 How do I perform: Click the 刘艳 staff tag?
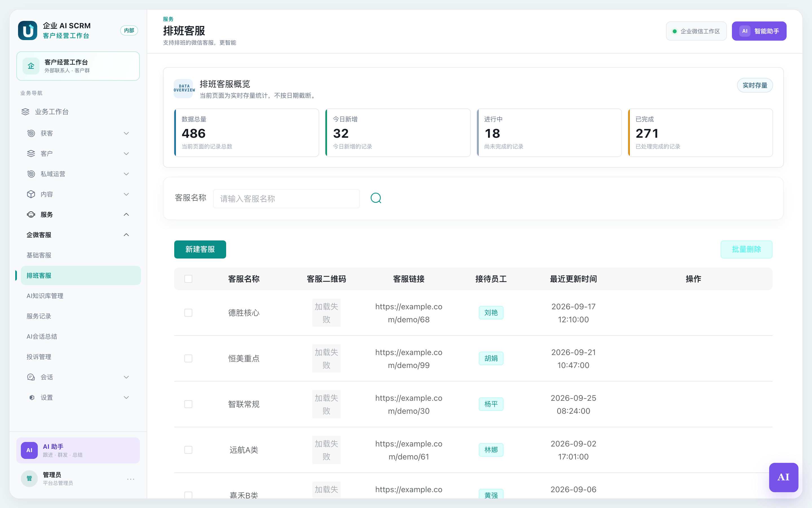(x=491, y=313)
